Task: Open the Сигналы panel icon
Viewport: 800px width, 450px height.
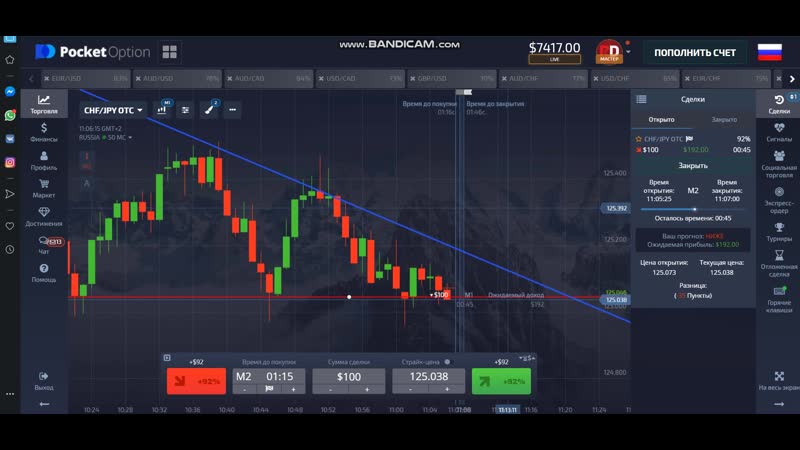Action: click(x=779, y=132)
